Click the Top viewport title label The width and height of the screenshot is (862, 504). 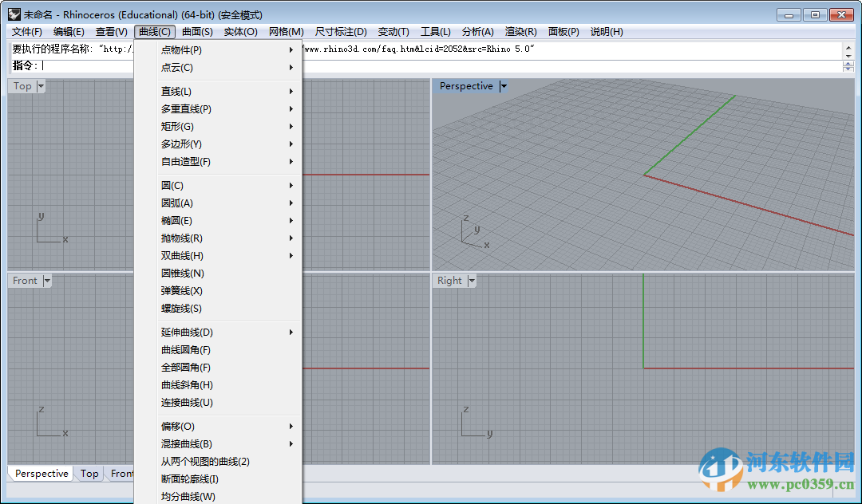click(x=22, y=86)
